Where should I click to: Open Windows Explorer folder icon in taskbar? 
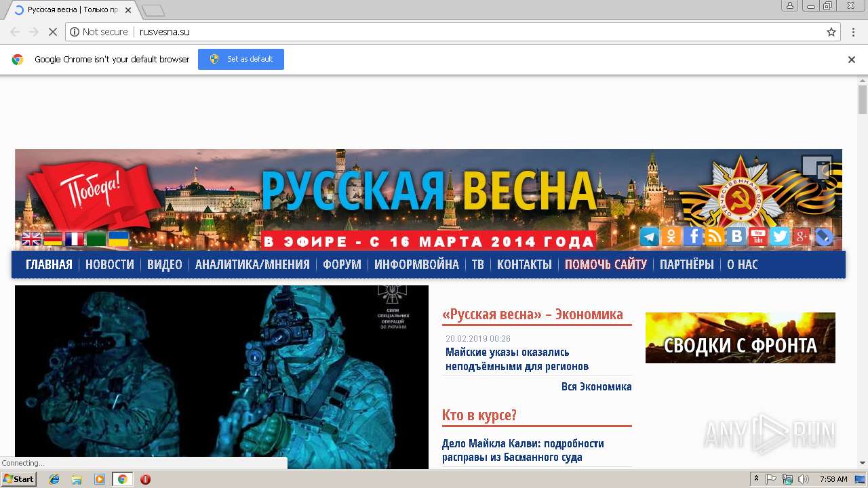click(x=77, y=479)
